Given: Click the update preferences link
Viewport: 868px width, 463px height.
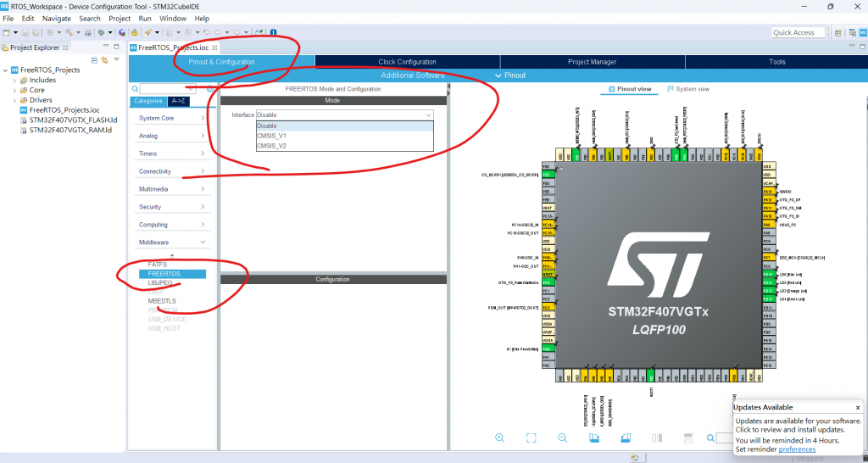Looking at the screenshot, I should (797, 449).
